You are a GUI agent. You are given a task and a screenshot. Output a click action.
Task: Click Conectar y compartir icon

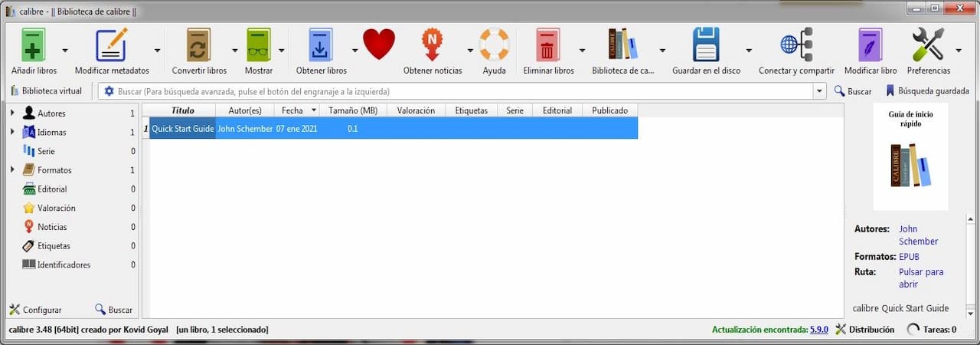tap(796, 44)
